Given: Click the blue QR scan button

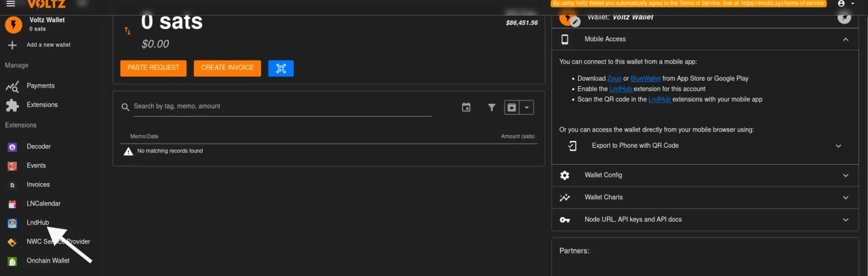Looking at the screenshot, I should click(x=281, y=68).
